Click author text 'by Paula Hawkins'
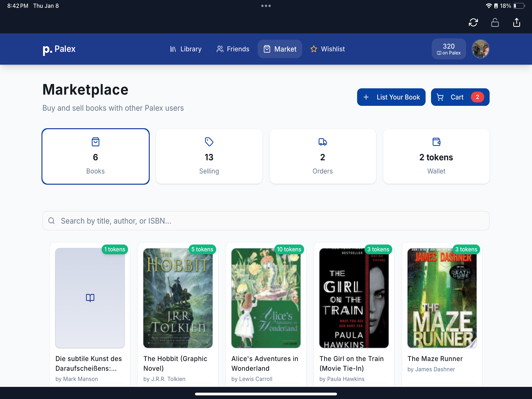Image resolution: width=532 pixels, height=399 pixels. coord(342,379)
